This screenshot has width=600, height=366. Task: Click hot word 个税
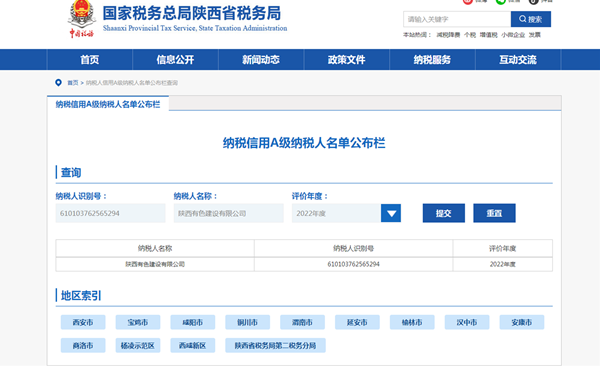point(470,35)
